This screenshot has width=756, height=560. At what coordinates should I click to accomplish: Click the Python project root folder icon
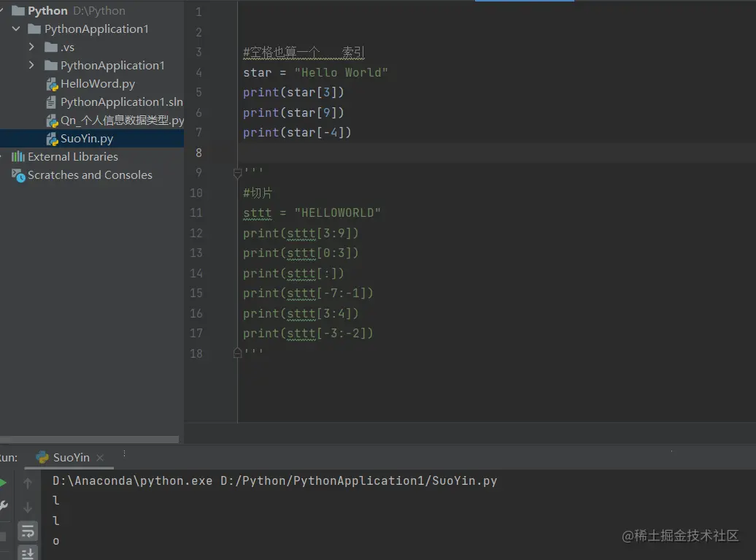[x=18, y=11]
